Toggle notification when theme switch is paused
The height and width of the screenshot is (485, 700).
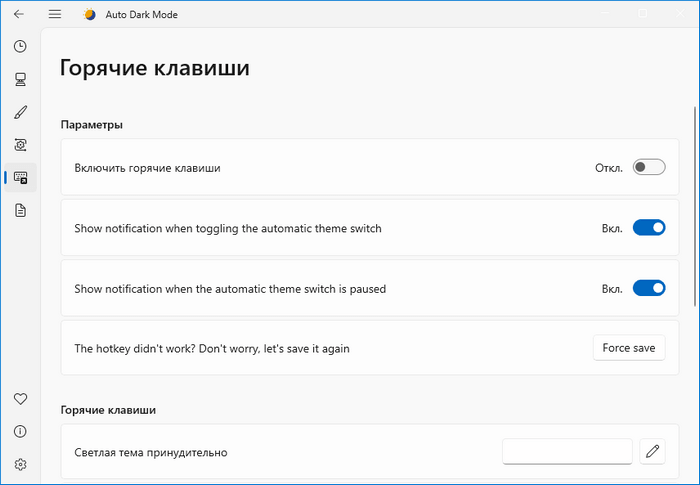649,288
